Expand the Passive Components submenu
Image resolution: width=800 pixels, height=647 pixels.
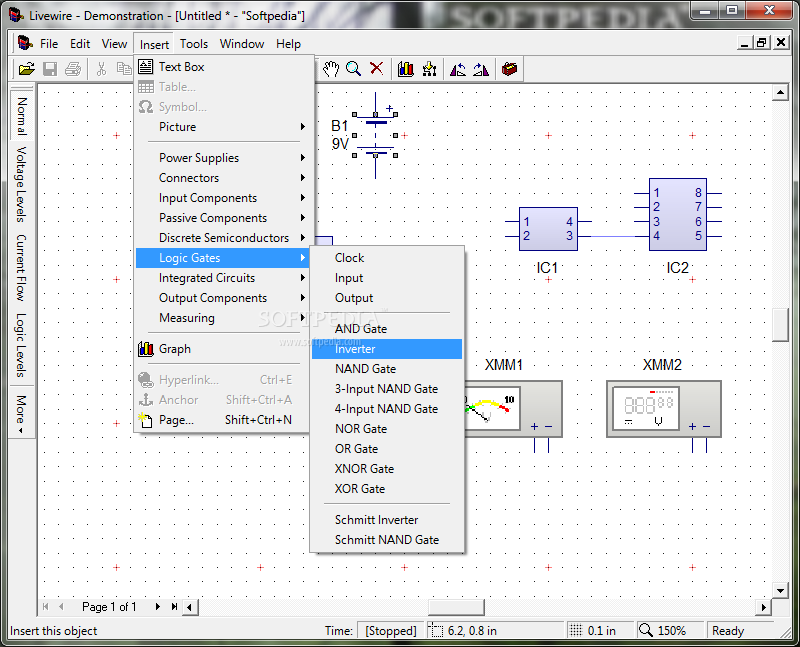point(224,218)
